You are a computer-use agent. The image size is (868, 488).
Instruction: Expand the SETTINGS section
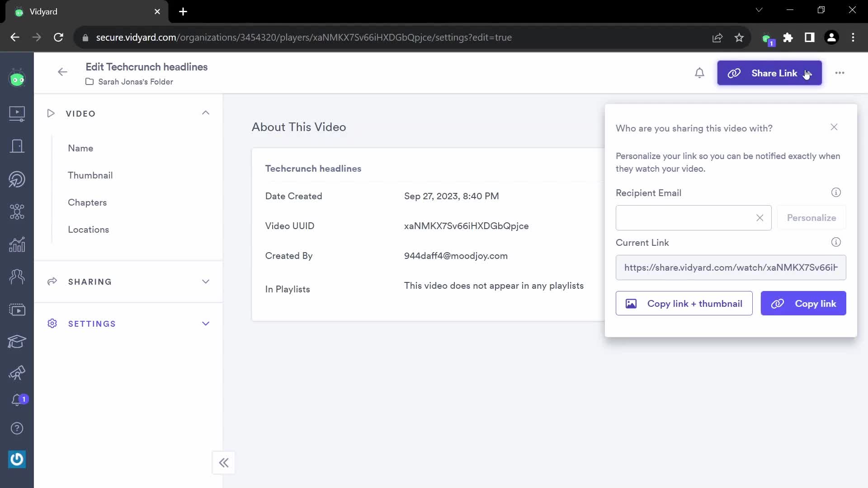(206, 324)
